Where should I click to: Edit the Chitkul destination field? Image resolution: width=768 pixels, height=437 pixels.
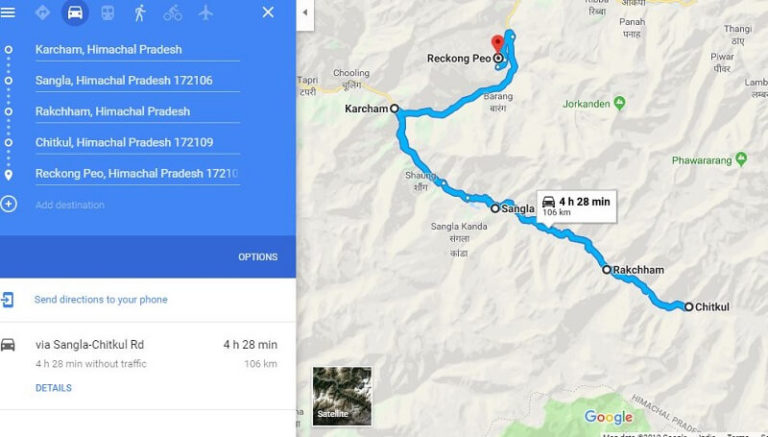137,143
